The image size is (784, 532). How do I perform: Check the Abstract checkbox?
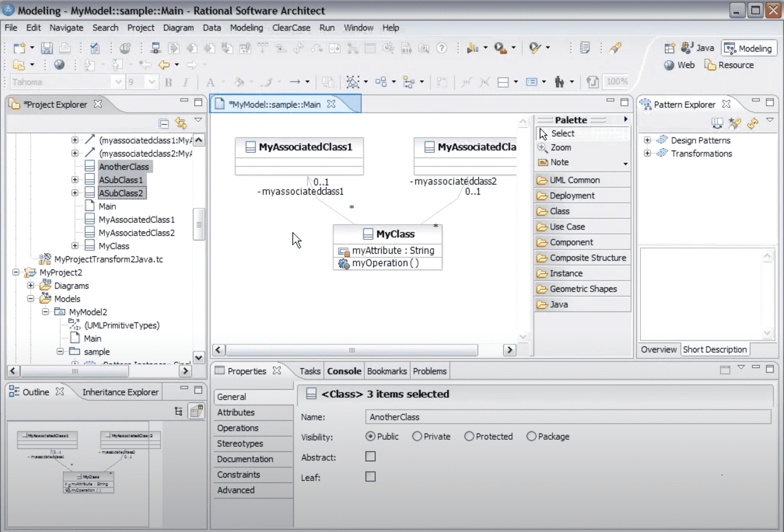coord(370,456)
